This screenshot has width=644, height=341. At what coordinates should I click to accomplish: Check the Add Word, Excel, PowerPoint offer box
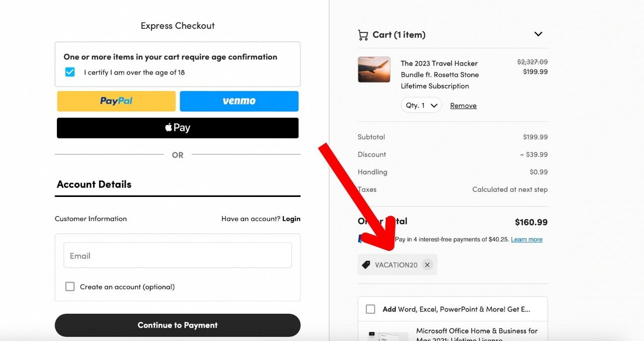pos(370,309)
